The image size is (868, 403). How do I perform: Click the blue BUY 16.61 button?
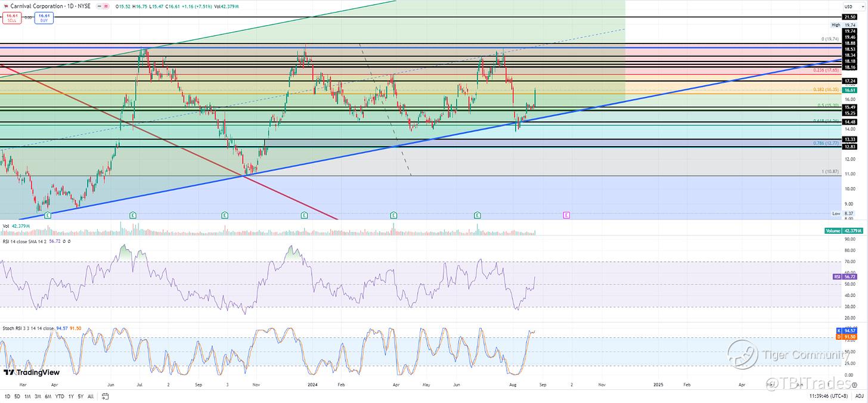[x=44, y=18]
